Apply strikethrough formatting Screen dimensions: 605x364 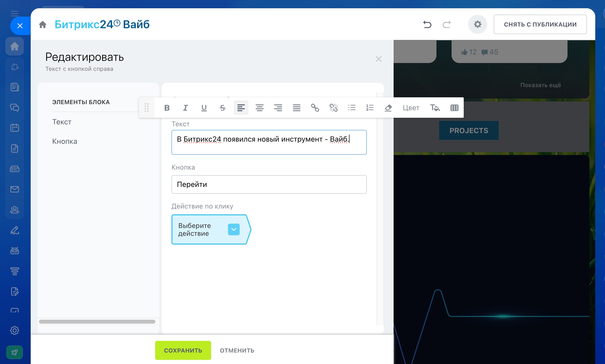[222, 108]
